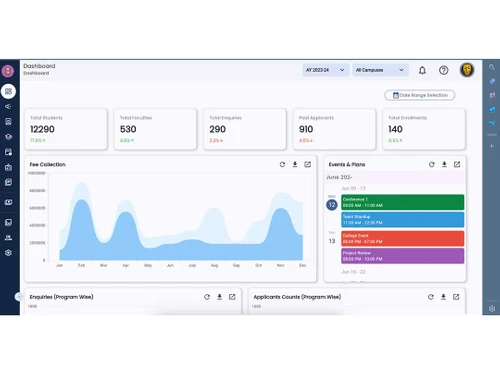This screenshot has width=500, height=375.
Task: Refresh the Enquiries (Program Wise) chart
Action: tap(207, 297)
